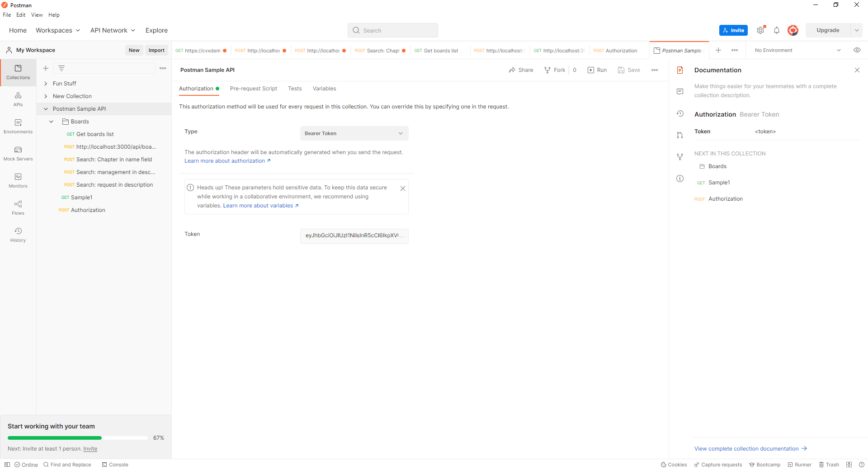Open tab bar more options ellipsis
The image size is (868, 470).
(x=735, y=50)
